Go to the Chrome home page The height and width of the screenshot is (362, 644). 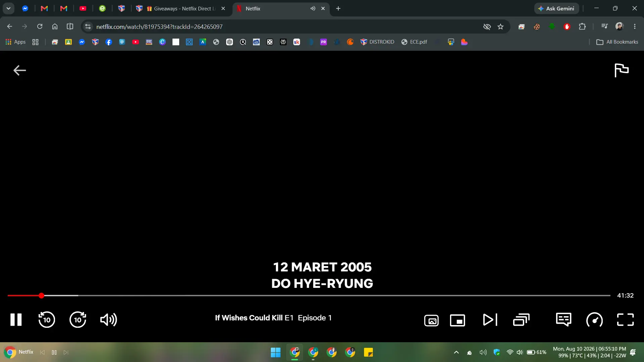(x=55, y=27)
